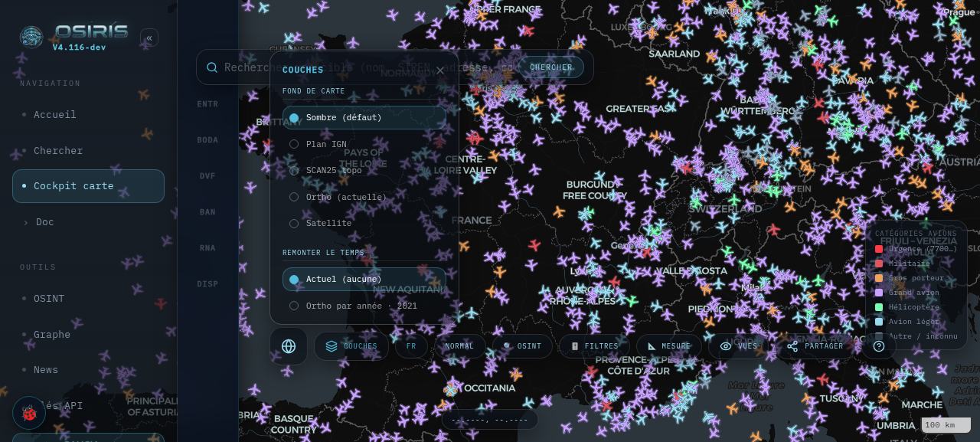Screen dimensions: 980x442
Task: Expand the Doc navigation item
Action: (89, 222)
